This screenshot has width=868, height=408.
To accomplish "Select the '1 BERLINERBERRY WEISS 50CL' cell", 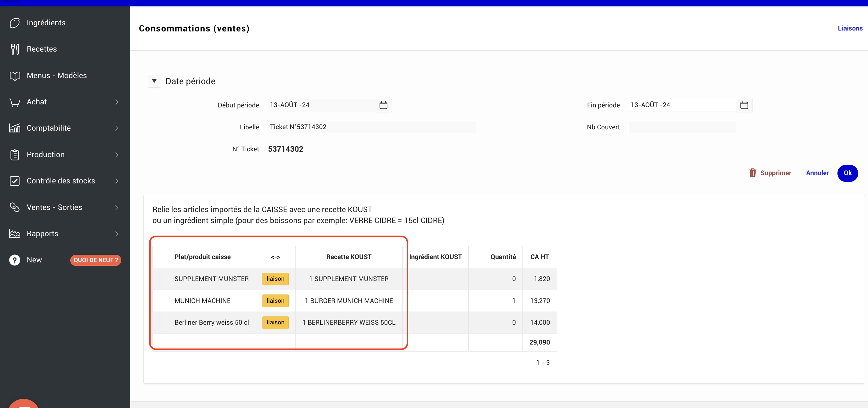I will coord(349,323).
